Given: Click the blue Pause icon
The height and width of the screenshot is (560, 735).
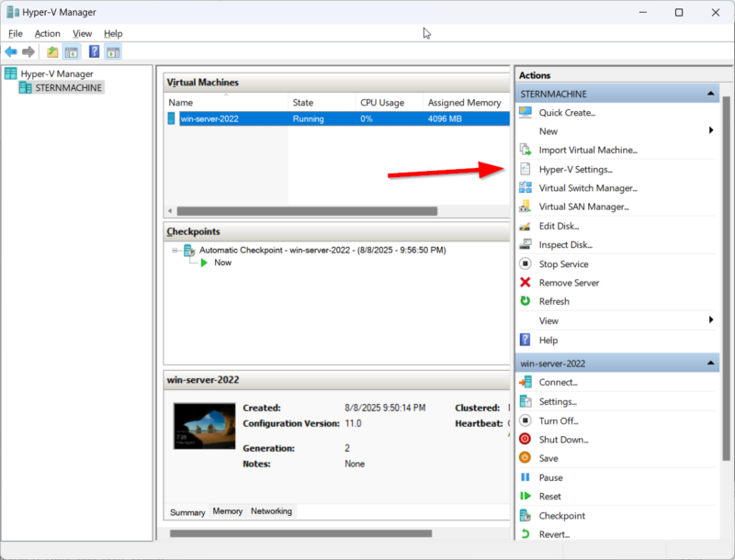Looking at the screenshot, I should [x=526, y=477].
